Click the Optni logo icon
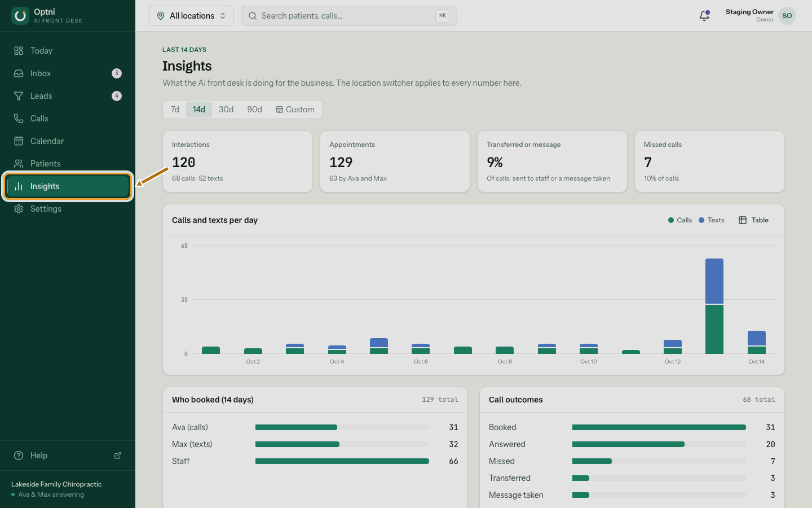The width and height of the screenshot is (812, 508). (x=20, y=16)
